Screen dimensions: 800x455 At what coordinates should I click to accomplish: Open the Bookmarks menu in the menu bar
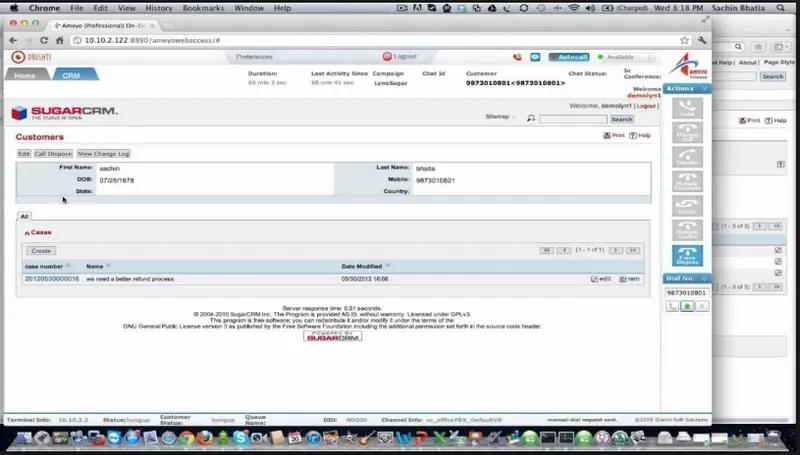[x=203, y=8]
